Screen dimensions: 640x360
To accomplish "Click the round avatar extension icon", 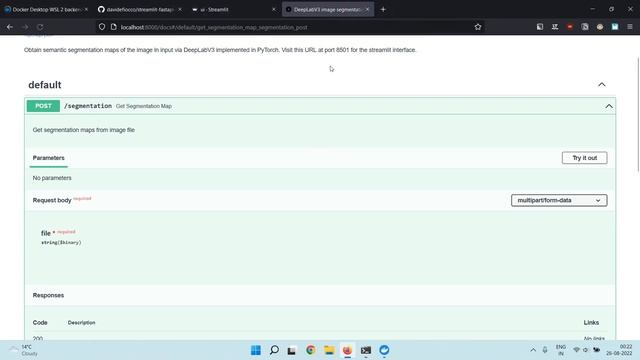I will (600, 27).
